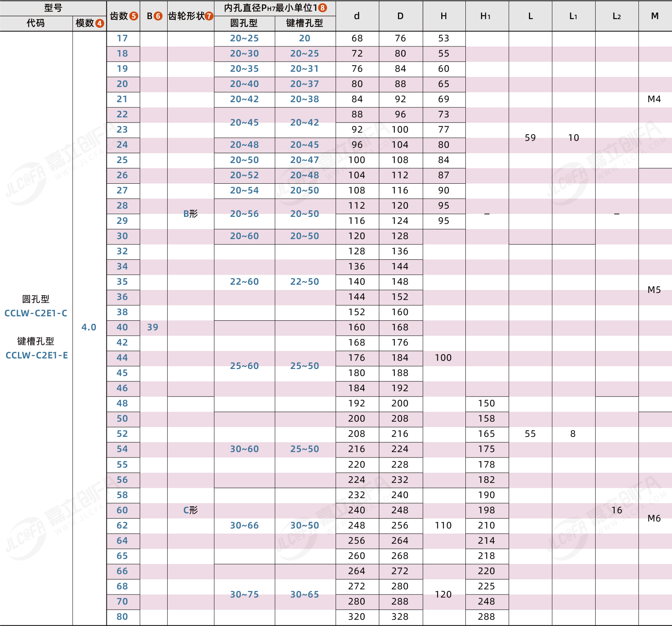Click the 型号 column group header

53,8
